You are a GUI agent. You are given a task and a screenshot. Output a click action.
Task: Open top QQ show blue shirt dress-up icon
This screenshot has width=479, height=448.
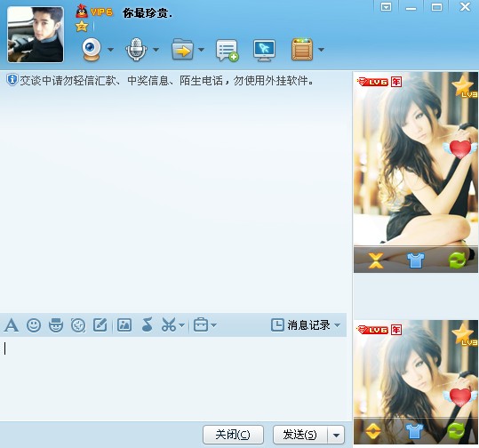pos(416,260)
